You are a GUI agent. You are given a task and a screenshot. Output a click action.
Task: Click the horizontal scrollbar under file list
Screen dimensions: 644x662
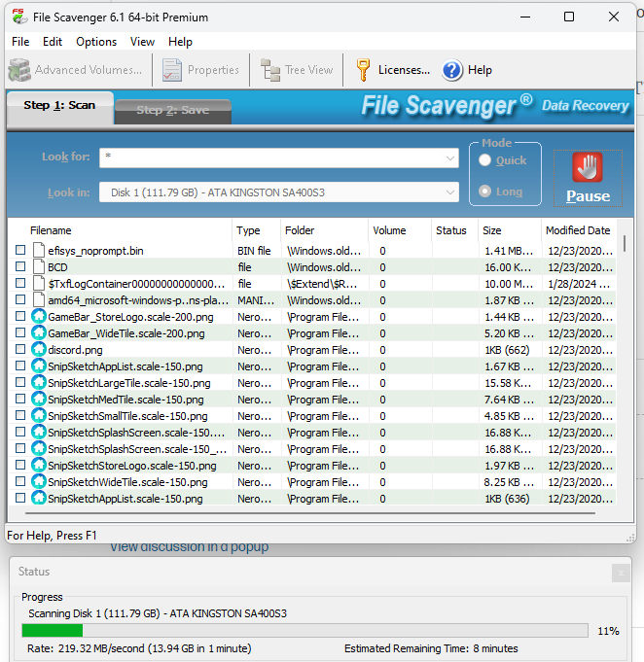[x=310, y=513]
